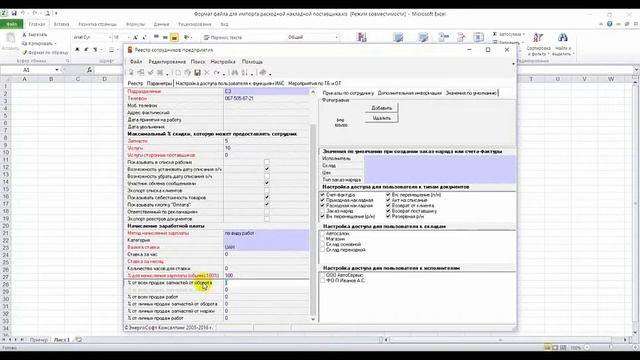Click the highlighted yellow alignment icon in Excel ribbon

point(174,38)
